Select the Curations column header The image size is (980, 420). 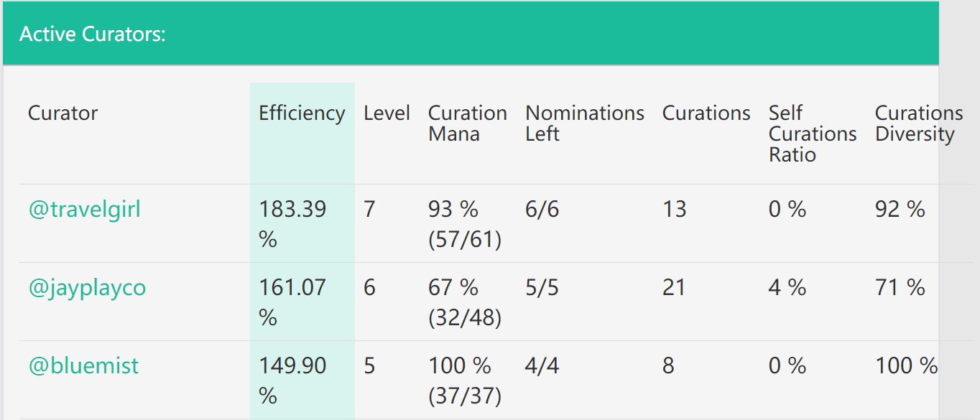pyautogui.click(x=706, y=113)
